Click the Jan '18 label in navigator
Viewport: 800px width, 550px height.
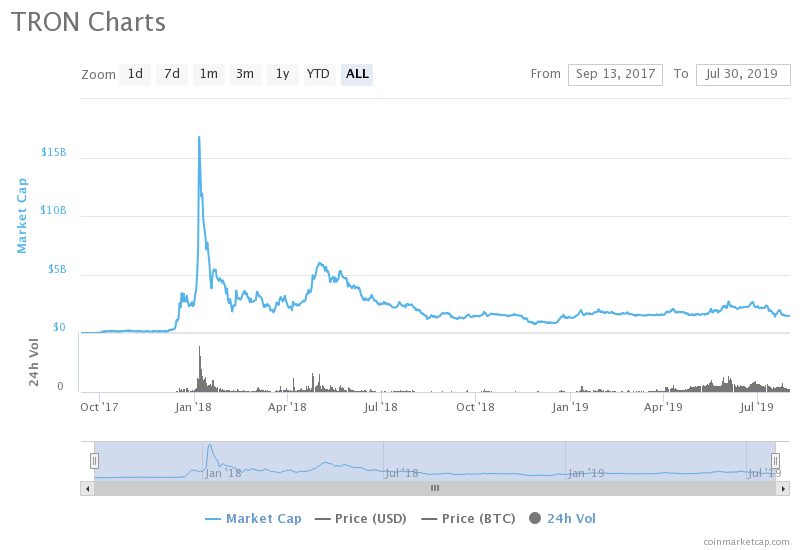coord(223,473)
